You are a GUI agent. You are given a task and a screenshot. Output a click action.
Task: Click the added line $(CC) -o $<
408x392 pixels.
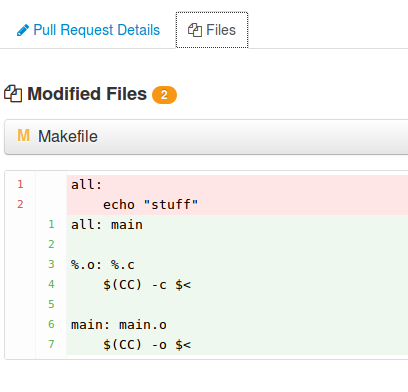coord(147,345)
